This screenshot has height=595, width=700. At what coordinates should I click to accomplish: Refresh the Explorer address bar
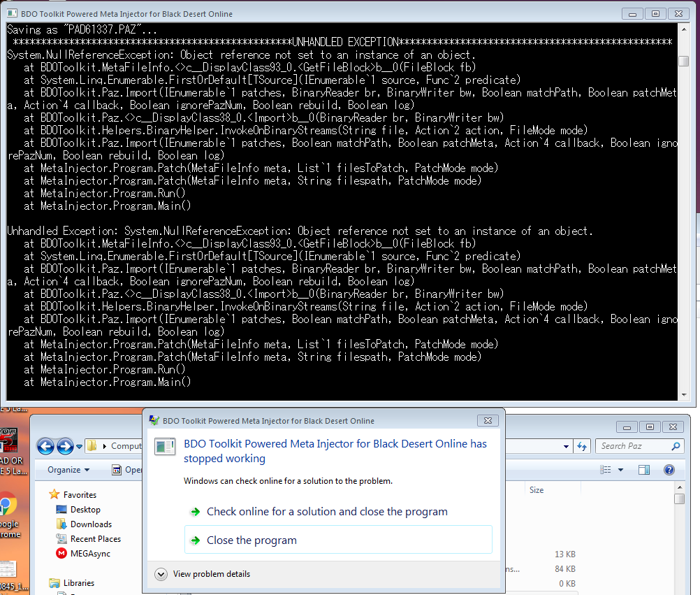(x=582, y=446)
